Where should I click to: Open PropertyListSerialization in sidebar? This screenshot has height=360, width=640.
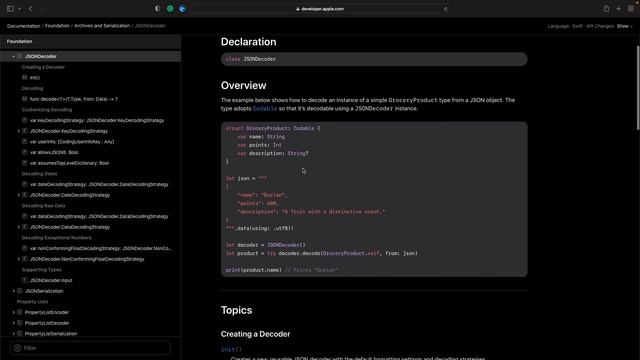click(x=51, y=333)
